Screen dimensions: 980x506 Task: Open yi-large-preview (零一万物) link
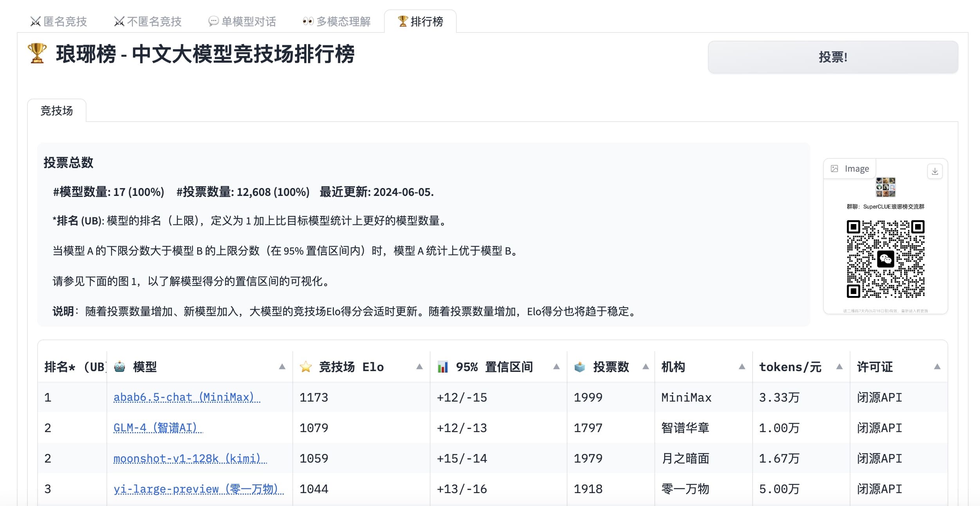tap(198, 489)
